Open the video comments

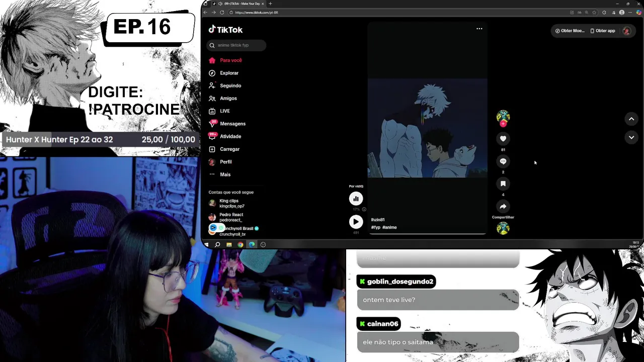(503, 161)
